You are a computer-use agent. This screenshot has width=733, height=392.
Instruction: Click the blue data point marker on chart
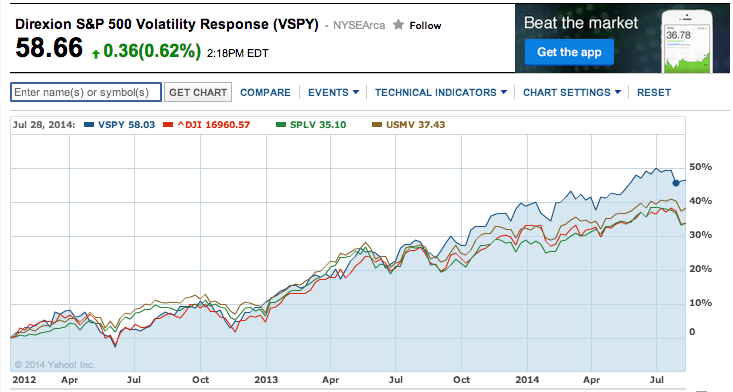pyautogui.click(x=676, y=183)
